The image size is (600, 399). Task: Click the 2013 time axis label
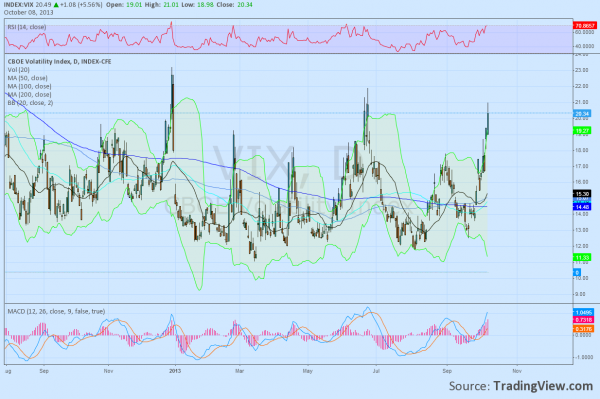(175, 371)
